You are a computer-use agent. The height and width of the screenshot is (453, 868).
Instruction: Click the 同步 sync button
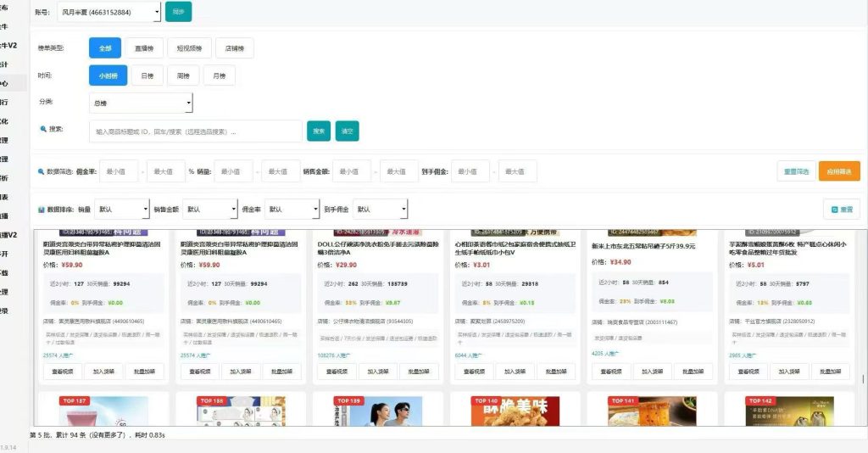coord(178,12)
